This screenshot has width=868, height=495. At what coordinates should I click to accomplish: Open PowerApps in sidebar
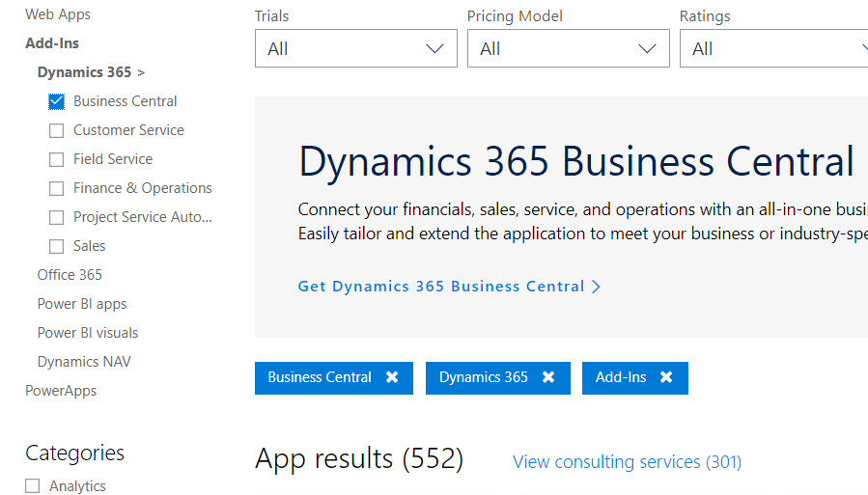click(61, 391)
